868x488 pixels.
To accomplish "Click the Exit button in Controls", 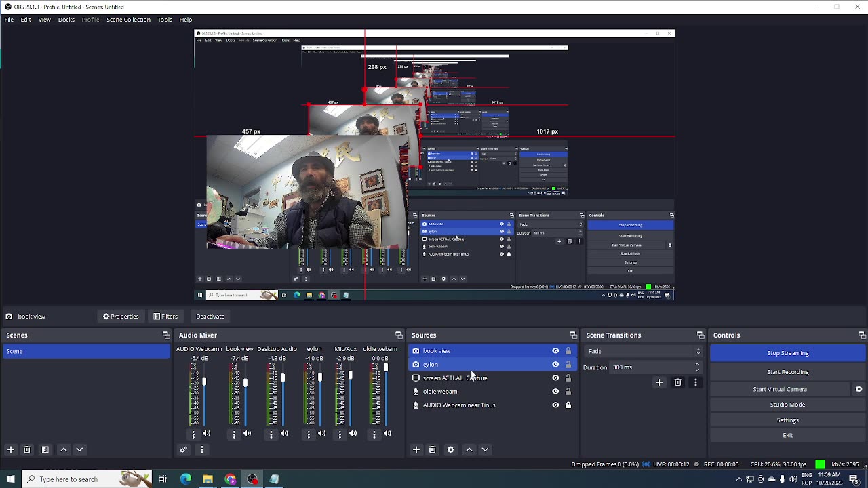I will 787,436.
